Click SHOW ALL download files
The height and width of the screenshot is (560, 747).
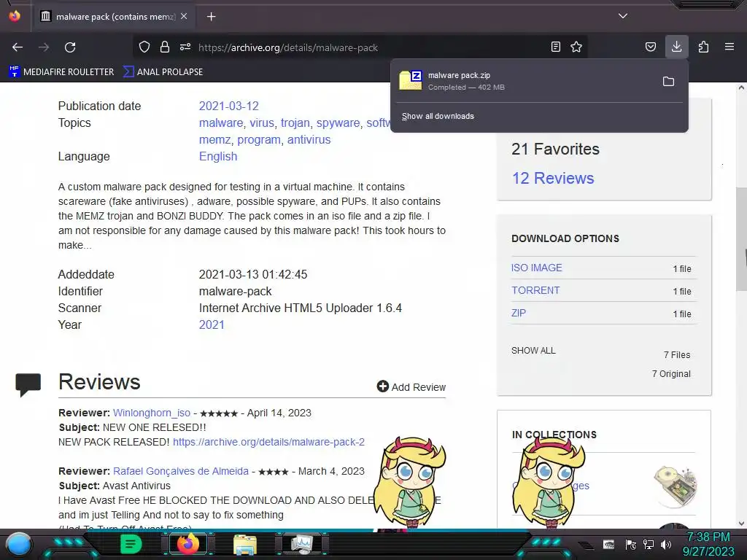pyautogui.click(x=533, y=351)
